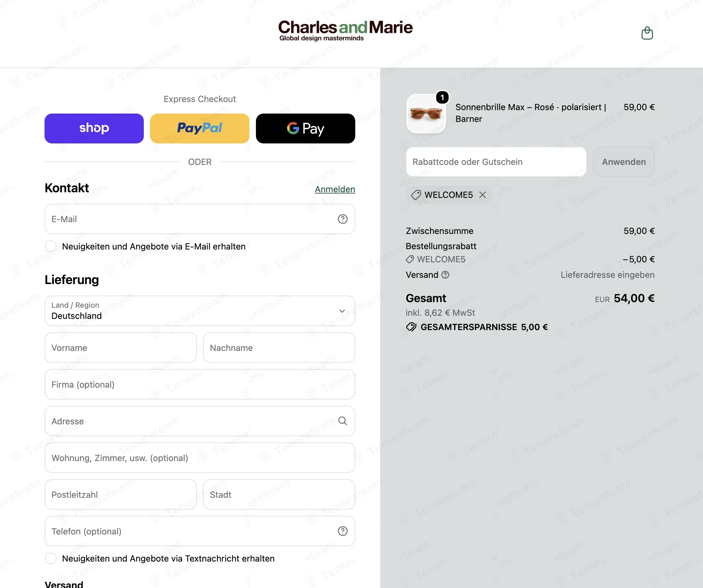Click the –5,00 € discount amount
This screenshot has height=588, width=703.
(638, 259)
